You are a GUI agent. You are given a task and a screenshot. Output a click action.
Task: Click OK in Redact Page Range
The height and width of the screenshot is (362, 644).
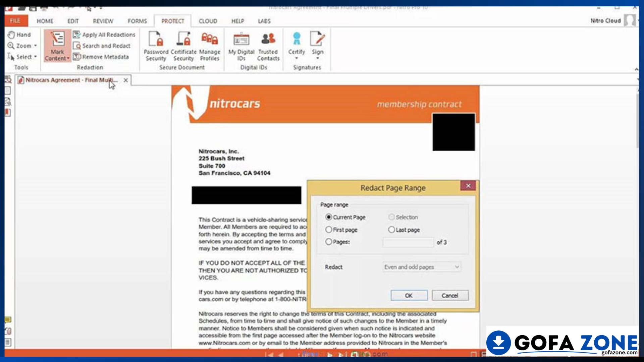point(409,296)
